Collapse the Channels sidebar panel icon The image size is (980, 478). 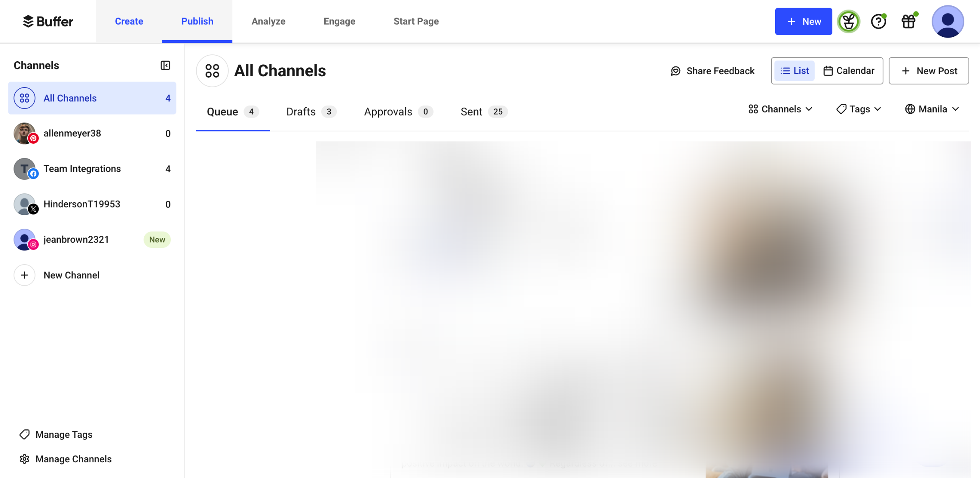(x=165, y=65)
